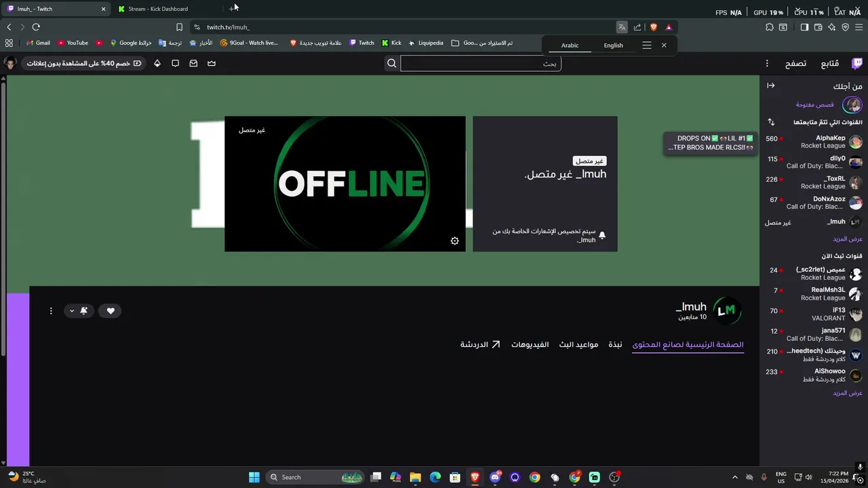Show more followed channels link

[x=848, y=239]
